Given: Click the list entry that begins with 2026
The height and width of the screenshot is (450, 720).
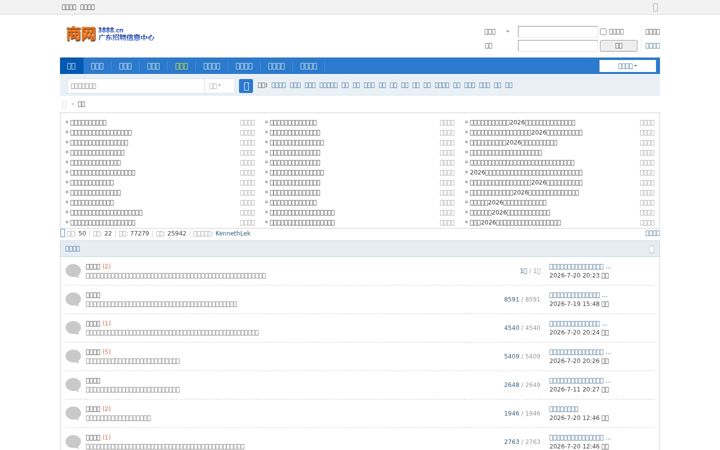Looking at the screenshot, I should click(526, 173).
